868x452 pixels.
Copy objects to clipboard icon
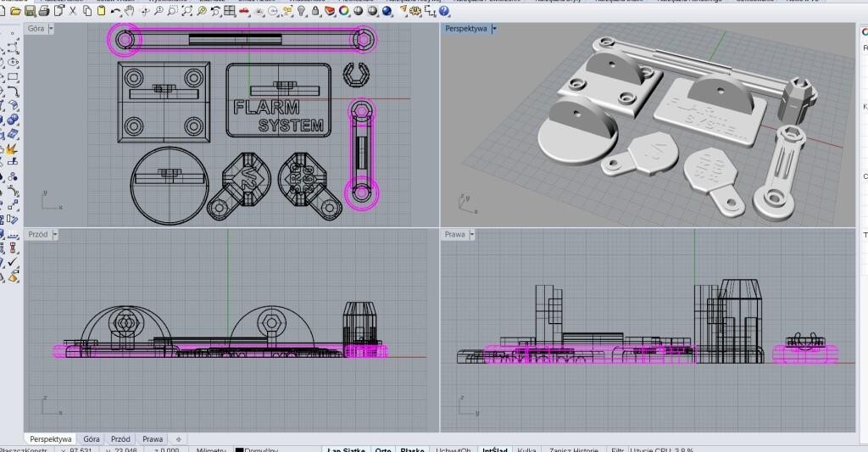coord(87,10)
